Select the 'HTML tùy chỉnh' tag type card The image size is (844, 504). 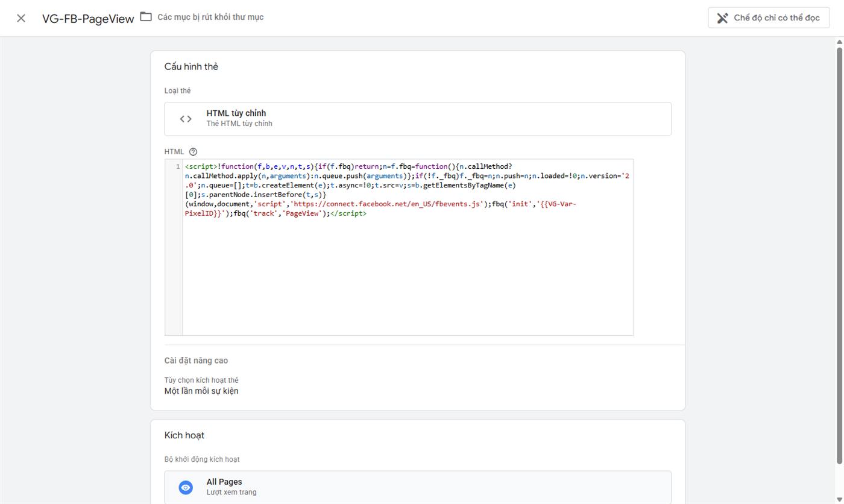click(x=418, y=119)
